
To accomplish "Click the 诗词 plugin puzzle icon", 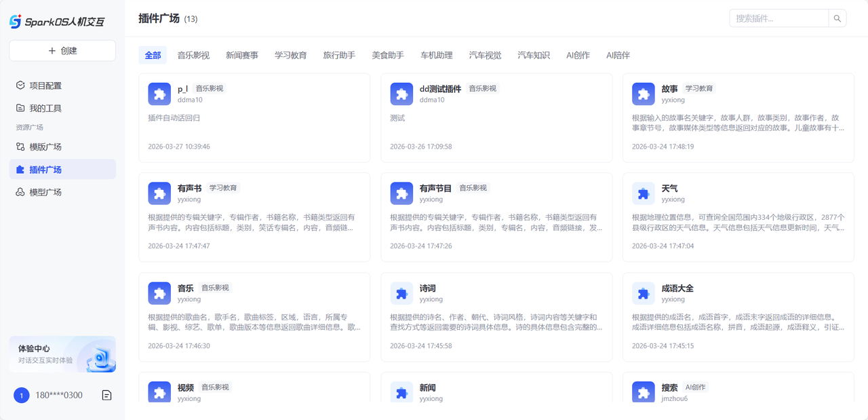I will (x=401, y=293).
